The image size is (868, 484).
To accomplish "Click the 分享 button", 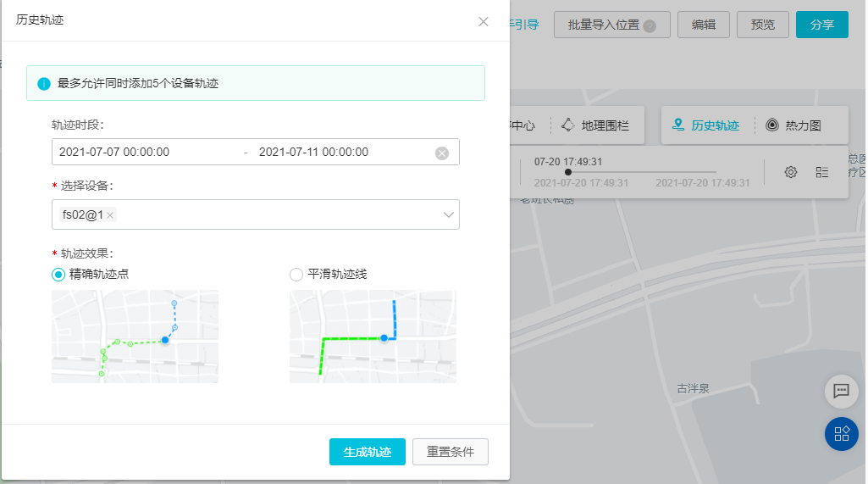I will pyautogui.click(x=821, y=25).
